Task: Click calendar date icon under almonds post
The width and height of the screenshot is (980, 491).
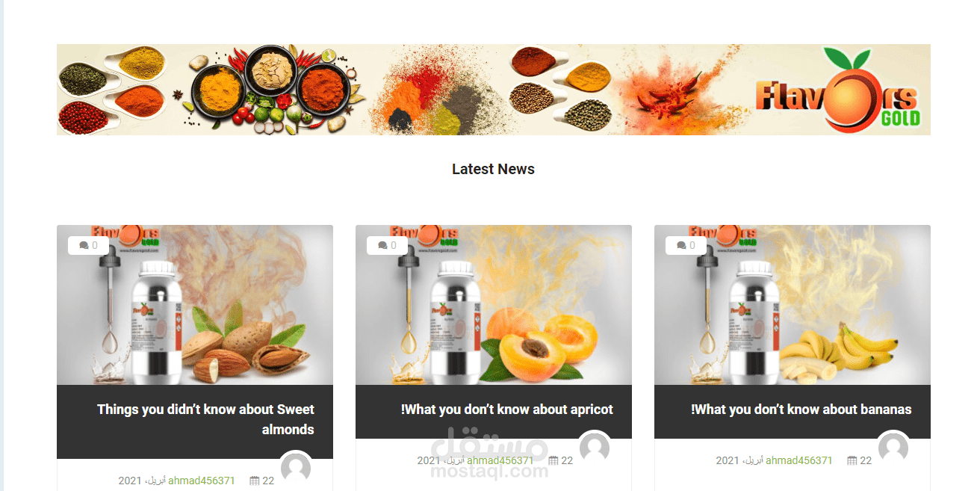Action: pos(255,481)
